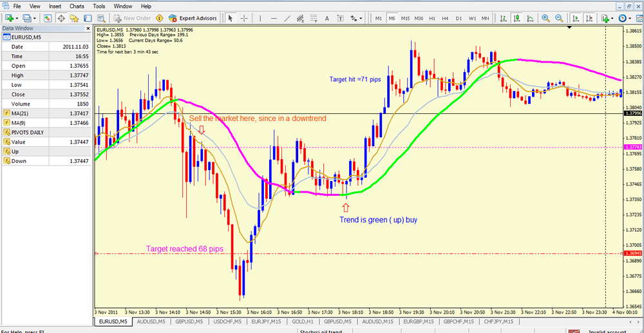644x333 pixels.
Task: Select the Equidistant Channel tool
Action: pyautogui.click(x=300, y=18)
